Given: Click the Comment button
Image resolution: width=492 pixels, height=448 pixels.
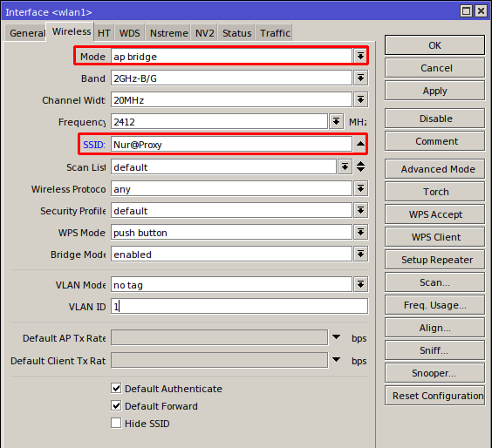Looking at the screenshot, I should point(434,141).
